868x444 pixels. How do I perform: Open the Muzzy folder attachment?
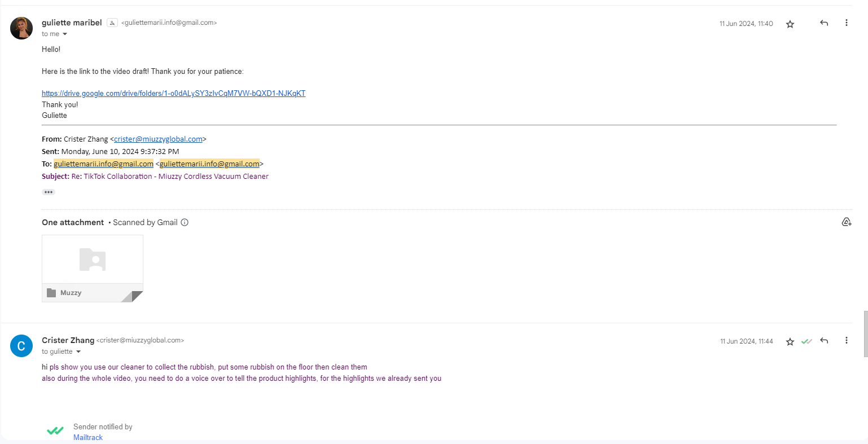(93, 268)
